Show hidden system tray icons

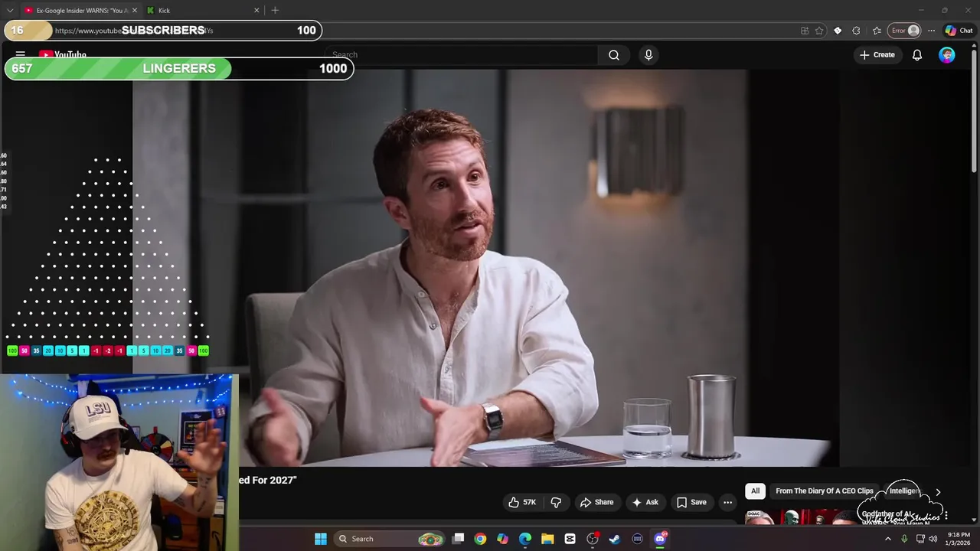888,539
